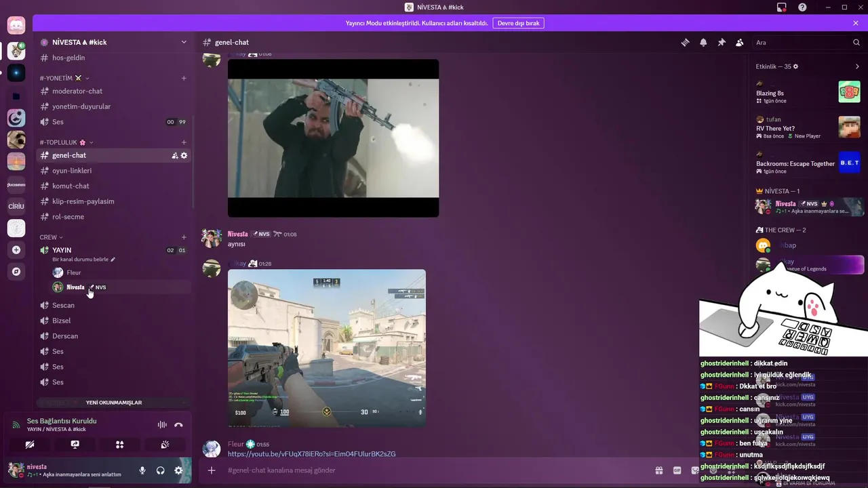Collapse the CREW category
This screenshot has height=488, width=868.
pos(51,237)
